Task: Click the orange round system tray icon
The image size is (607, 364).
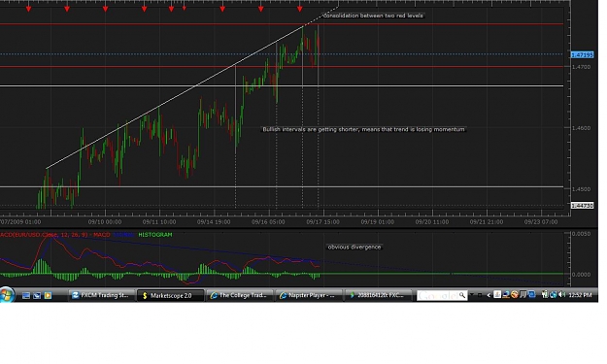Action: coord(515,295)
